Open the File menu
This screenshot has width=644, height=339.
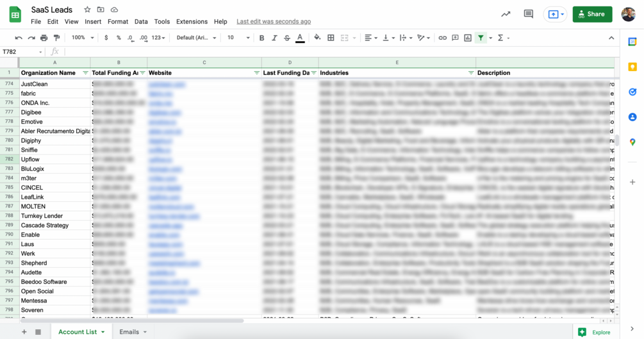click(x=36, y=21)
